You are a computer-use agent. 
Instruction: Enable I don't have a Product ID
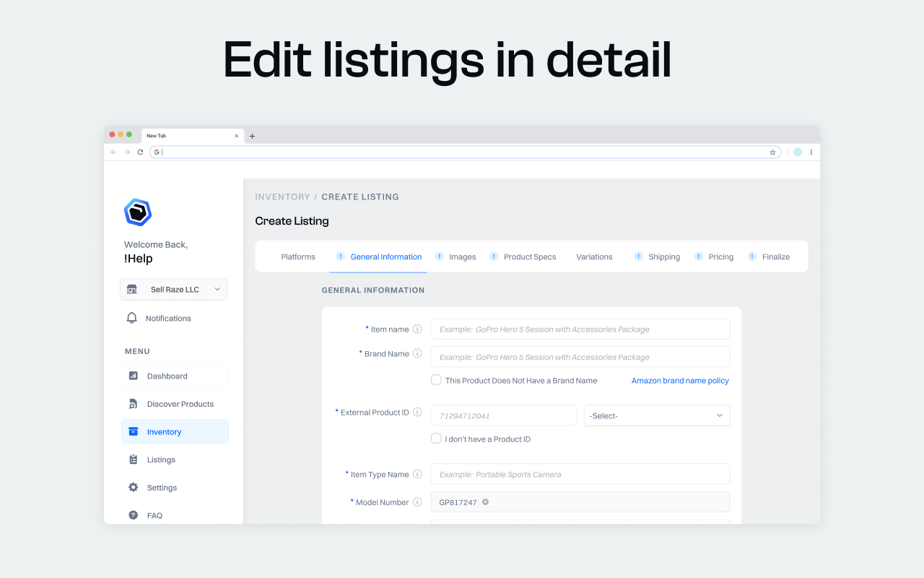point(436,438)
